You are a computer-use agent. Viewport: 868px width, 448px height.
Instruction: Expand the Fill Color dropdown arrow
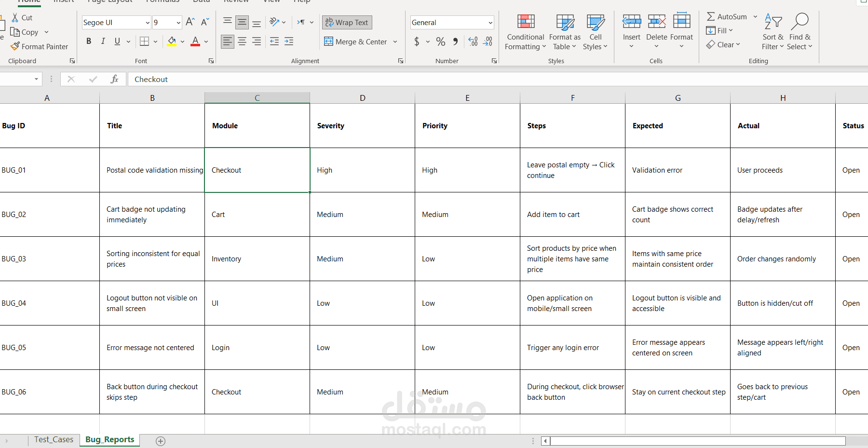(182, 41)
